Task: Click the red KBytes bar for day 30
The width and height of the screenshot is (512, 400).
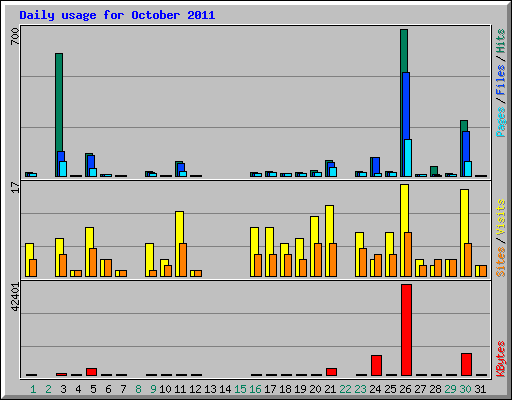Action: [x=466, y=364]
